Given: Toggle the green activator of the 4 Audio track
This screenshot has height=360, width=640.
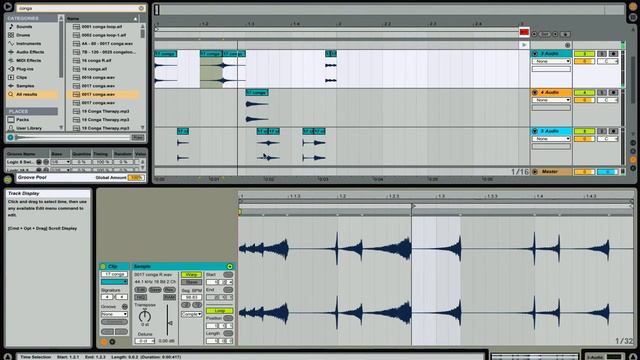Looking at the screenshot, I should [x=584, y=93].
